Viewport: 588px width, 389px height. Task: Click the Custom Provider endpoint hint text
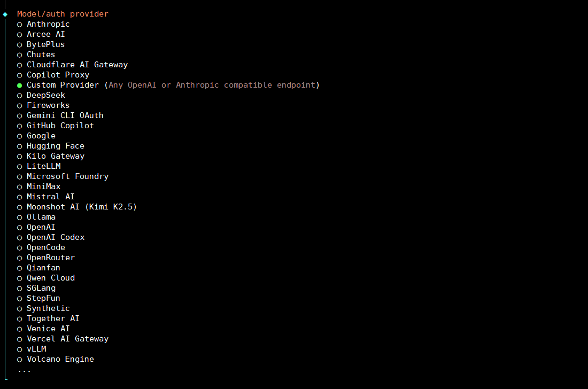212,85
